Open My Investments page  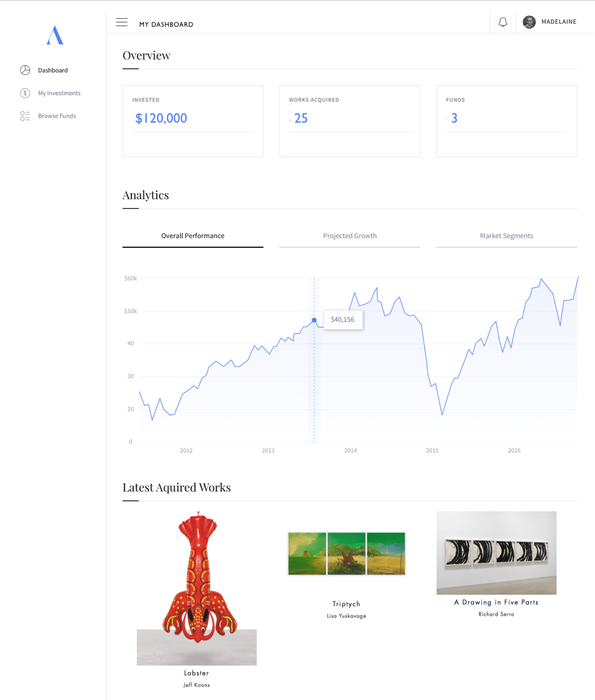59,93
